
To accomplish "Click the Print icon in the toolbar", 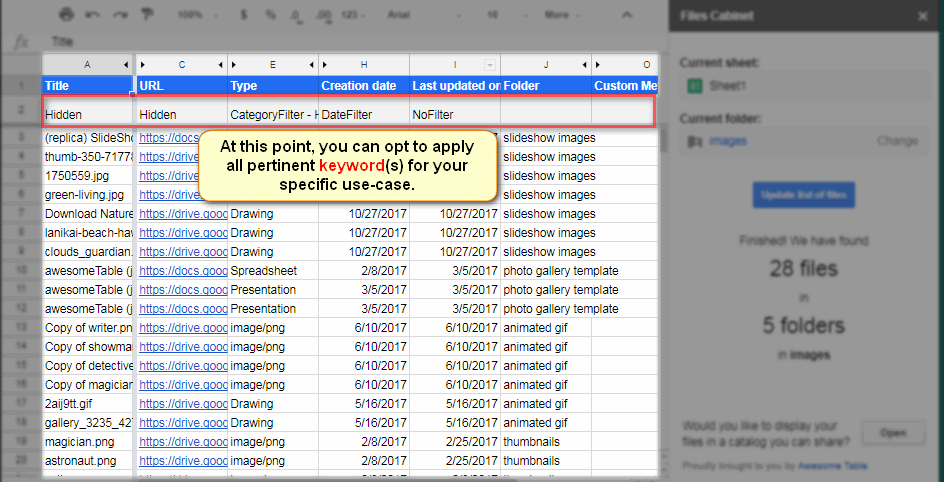I will pos(67,16).
